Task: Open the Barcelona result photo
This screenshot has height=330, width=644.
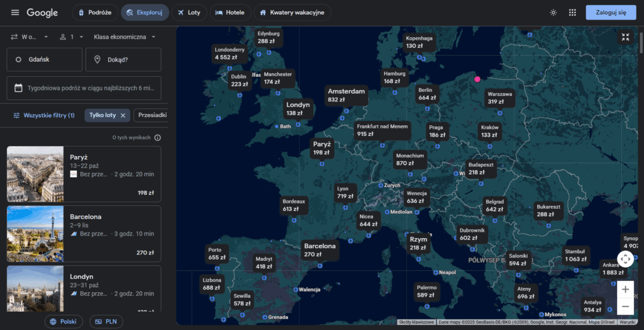Action: (35, 234)
